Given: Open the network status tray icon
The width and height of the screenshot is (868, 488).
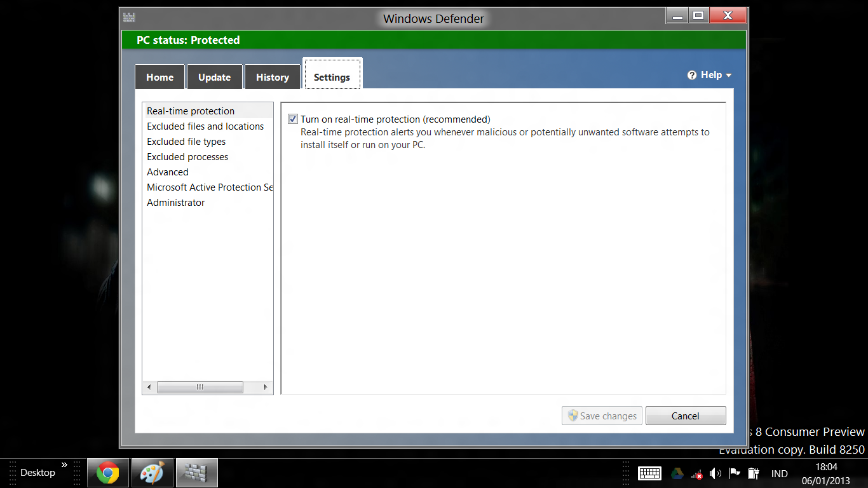Looking at the screenshot, I should (x=696, y=473).
